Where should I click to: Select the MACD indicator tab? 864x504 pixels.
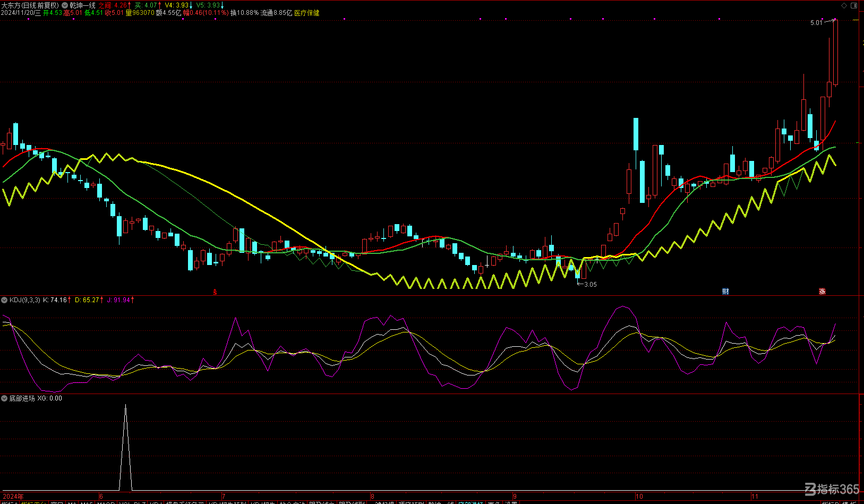(106, 502)
